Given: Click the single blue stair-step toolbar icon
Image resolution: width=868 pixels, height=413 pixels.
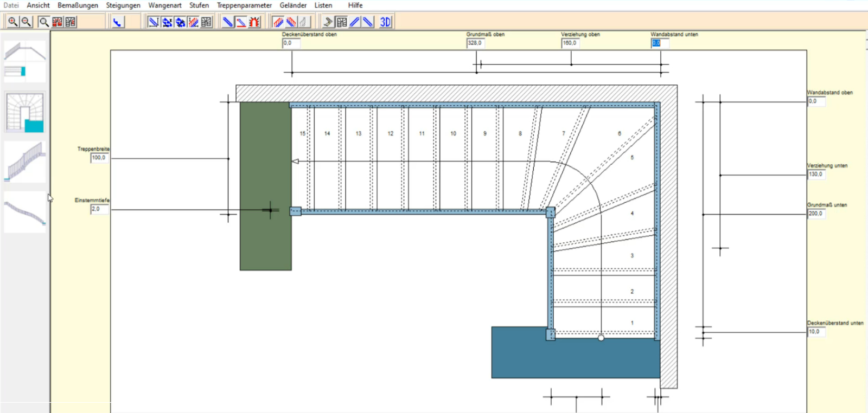Looking at the screenshot, I should [118, 22].
